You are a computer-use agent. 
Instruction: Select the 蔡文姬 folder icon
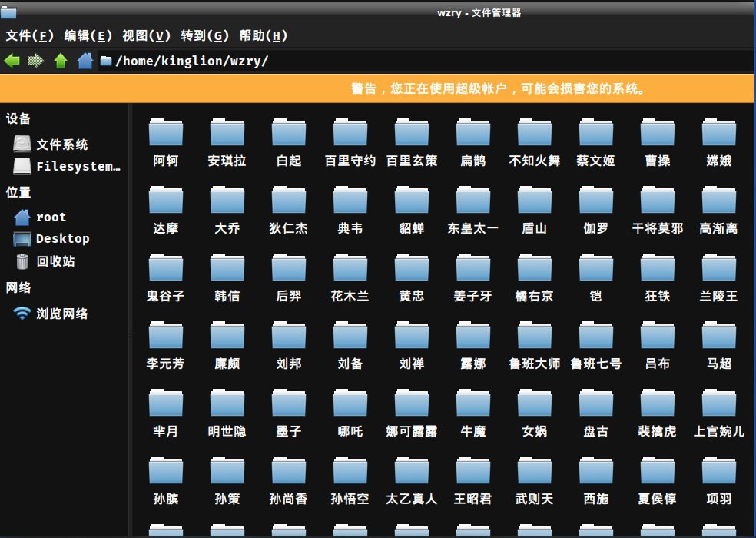pos(596,131)
